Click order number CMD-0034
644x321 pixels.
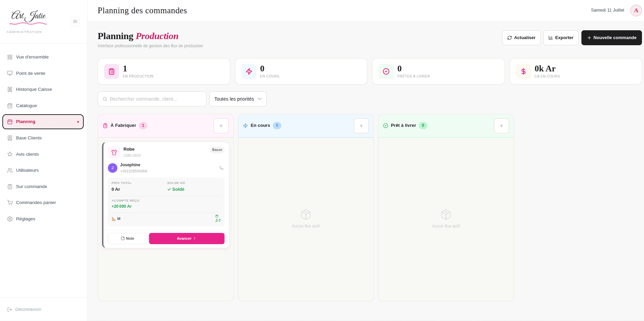[x=132, y=156]
